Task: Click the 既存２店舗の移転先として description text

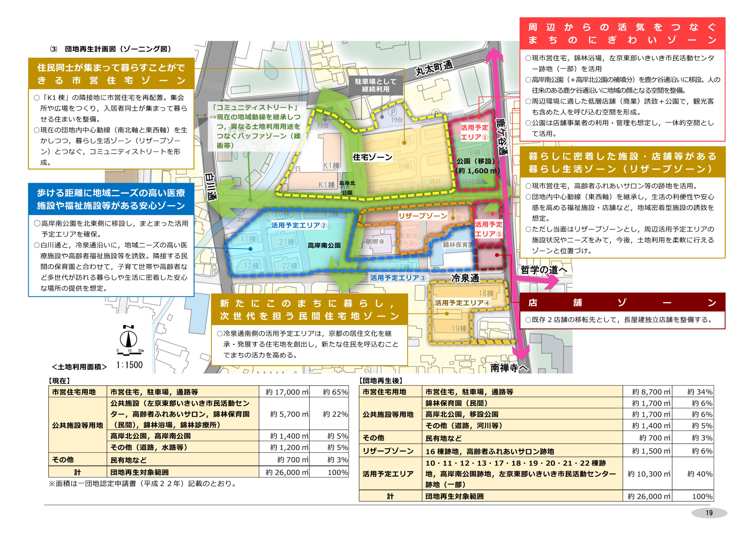Action: [619, 320]
